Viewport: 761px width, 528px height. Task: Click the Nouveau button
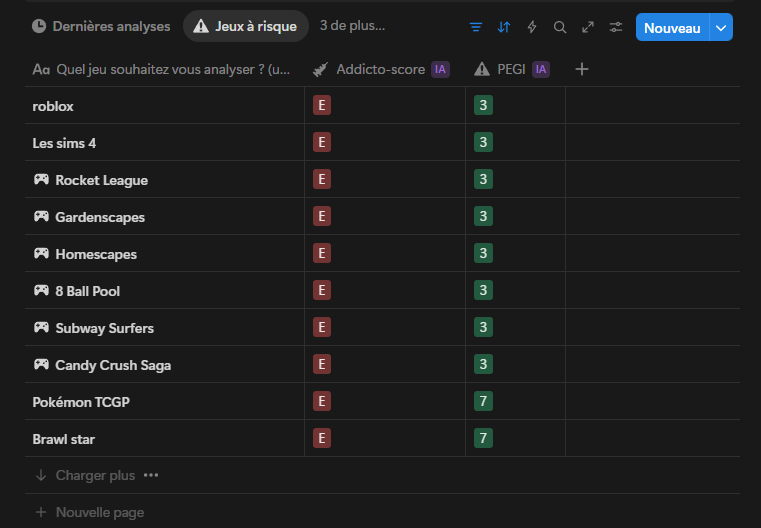pyautogui.click(x=672, y=28)
